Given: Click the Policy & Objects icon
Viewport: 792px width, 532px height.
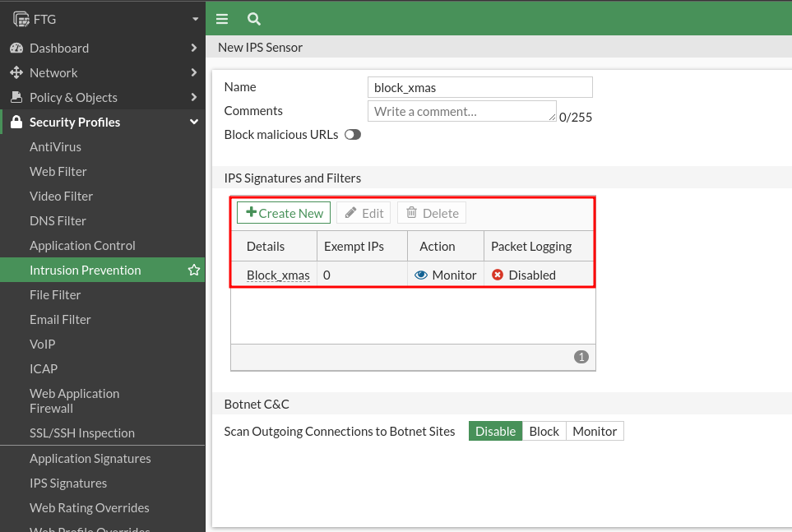Looking at the screenshot, I should click(16, 97).
